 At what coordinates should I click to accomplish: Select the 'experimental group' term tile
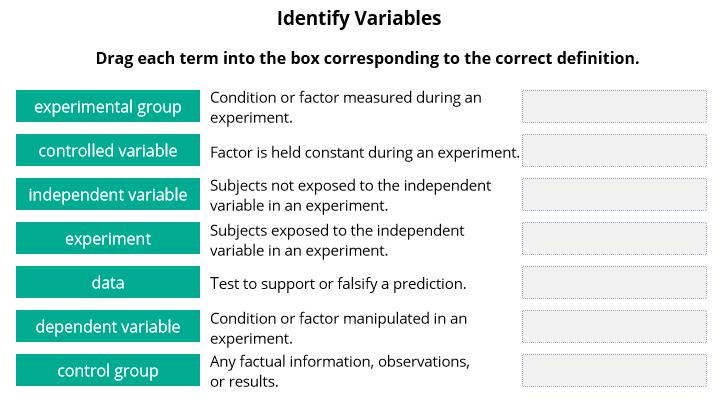pyautogui.click(x=108, y=106)
